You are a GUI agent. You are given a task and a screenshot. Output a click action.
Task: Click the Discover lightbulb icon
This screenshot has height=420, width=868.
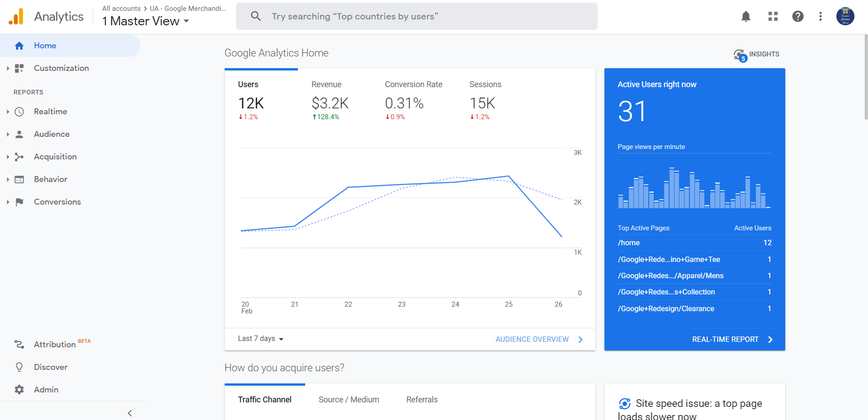pos(19,367)
